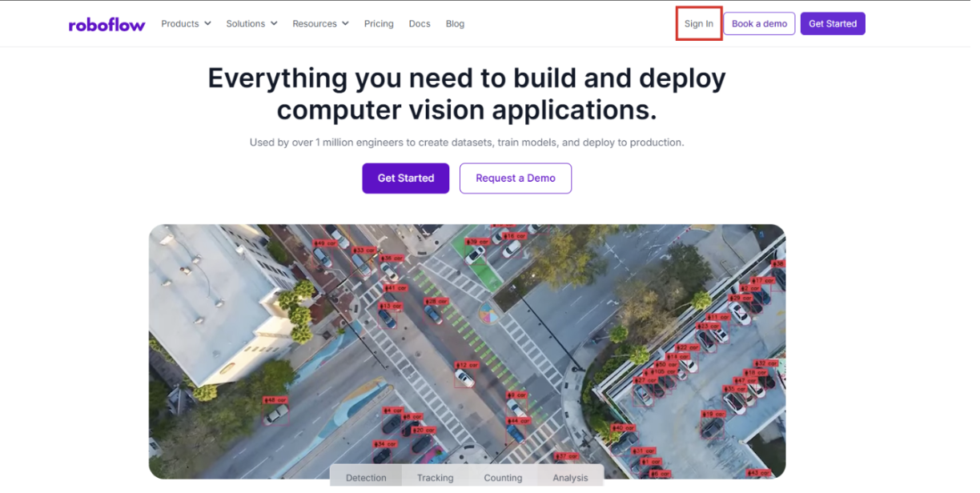Screen dimensions: 980x493
Task: Click Get Started in the header
Action: click(833, 24)
